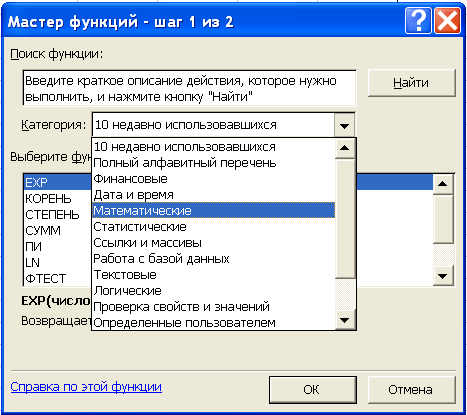Select КОРЕНЬ in the function list
This screenshot has height=415, width=467.
(58, 199)
